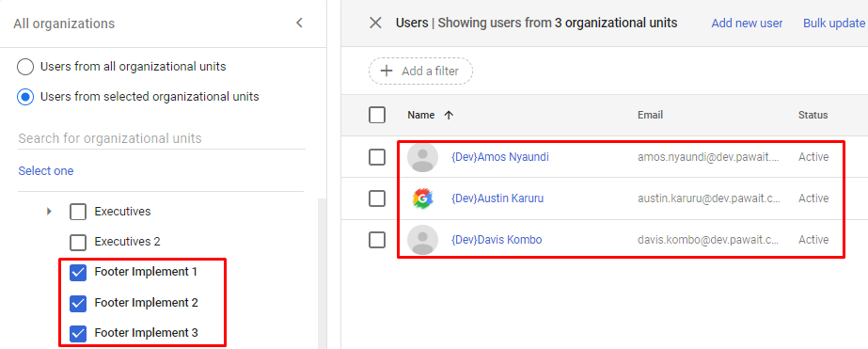Select Users from selected organizational units
The height and width of the screenshot is (349, 868).
[x=25, y=97]
